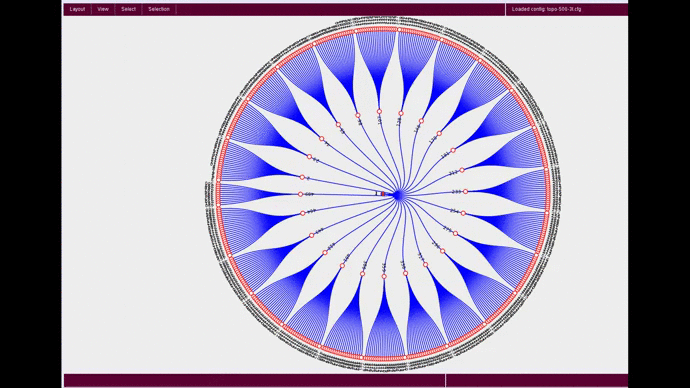
Task: Select the small red root node beside the hub
Action: click(x=383, y=194)
